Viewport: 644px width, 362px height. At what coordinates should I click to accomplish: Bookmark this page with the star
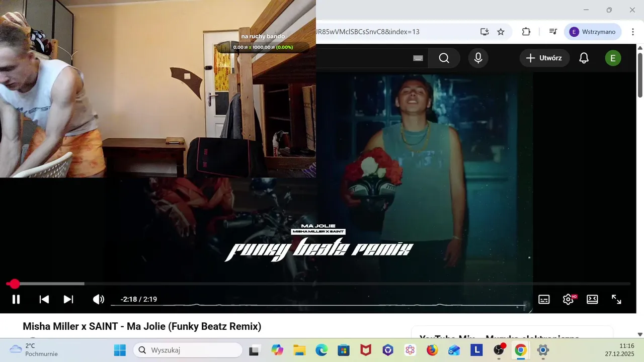pos(501,32)
